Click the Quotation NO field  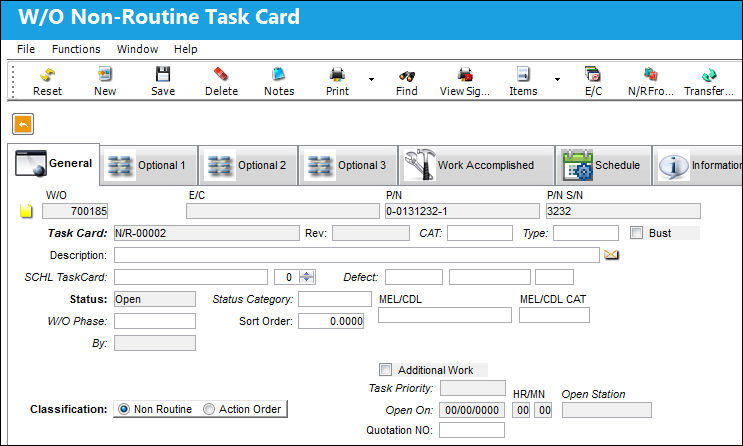tap(472, 430)
